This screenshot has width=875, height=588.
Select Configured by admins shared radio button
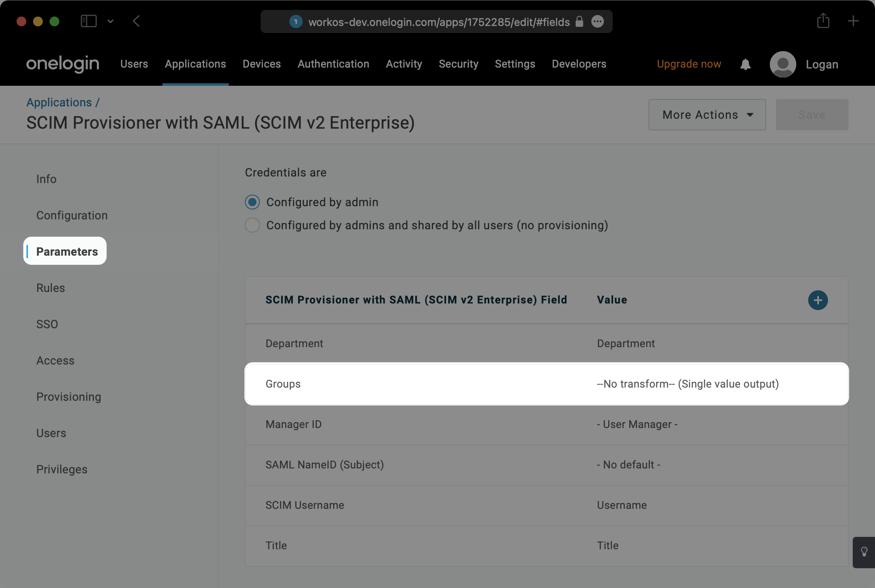pyautogui.click(x=252, y=225)
